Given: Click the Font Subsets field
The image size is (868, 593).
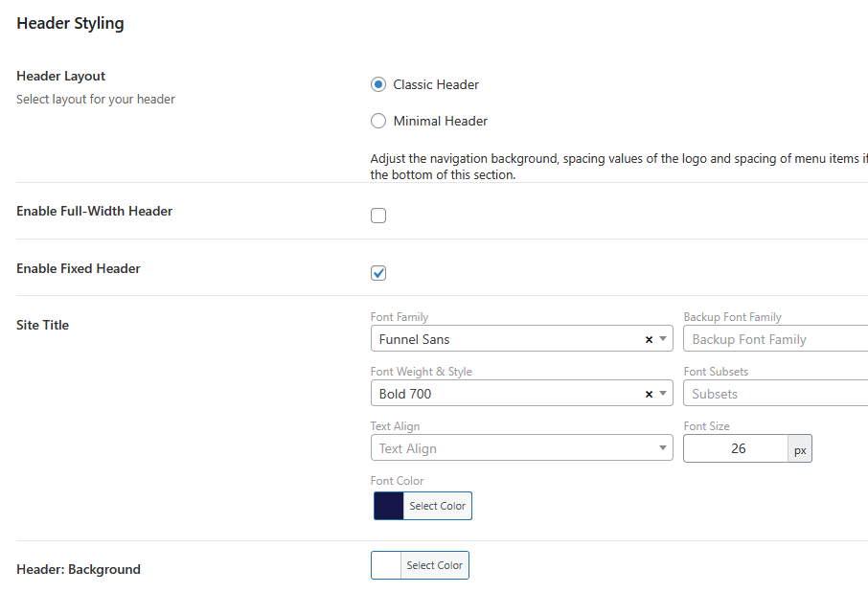Looking at the screenshot, I should click(776, 394).
